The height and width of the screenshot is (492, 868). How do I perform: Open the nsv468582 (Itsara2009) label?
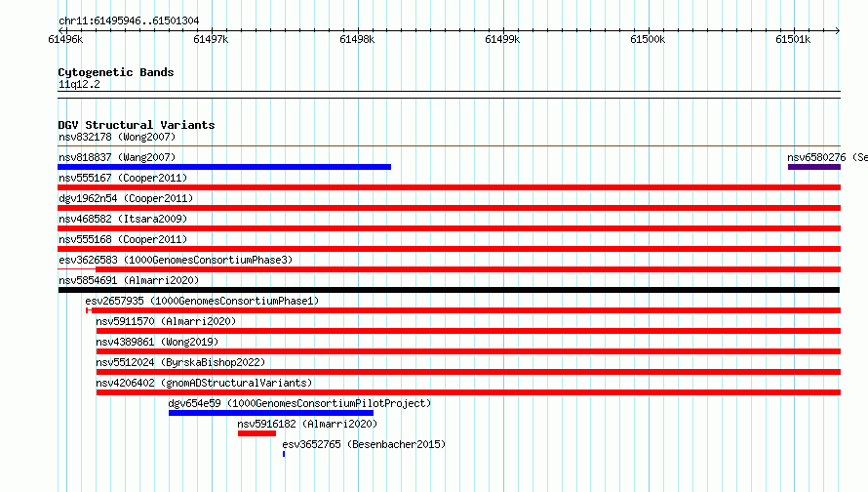click(x=123, y=219)
